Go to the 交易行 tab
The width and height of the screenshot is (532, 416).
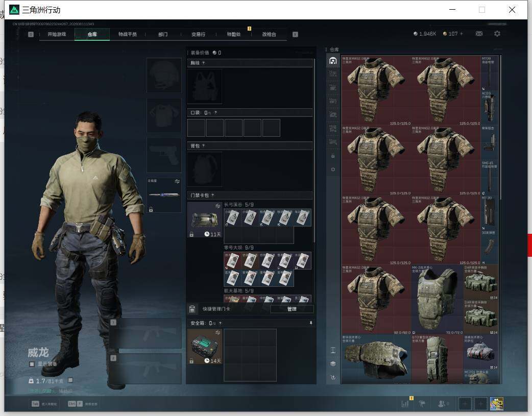point(198,34)
